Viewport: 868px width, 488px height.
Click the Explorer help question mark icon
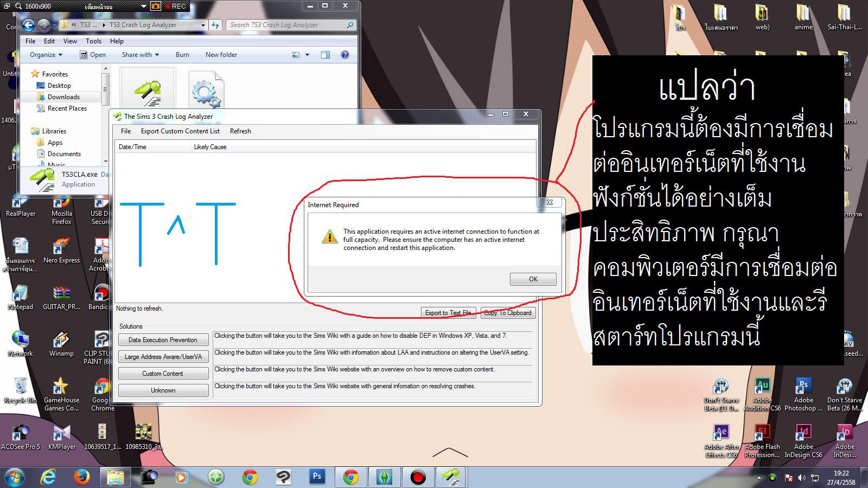coord(344,55)
